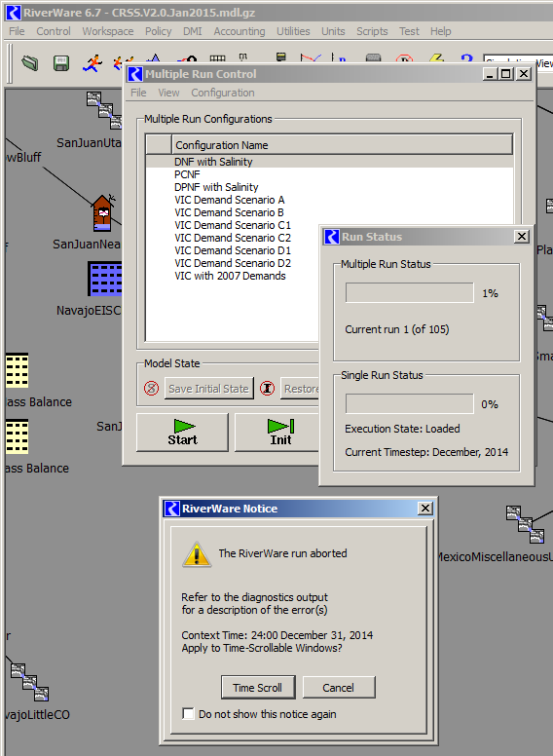This screenshot has height=756, width=553.
Task: Select 'DNF with Salinity' configuration
Action: [x=329, y=162]
